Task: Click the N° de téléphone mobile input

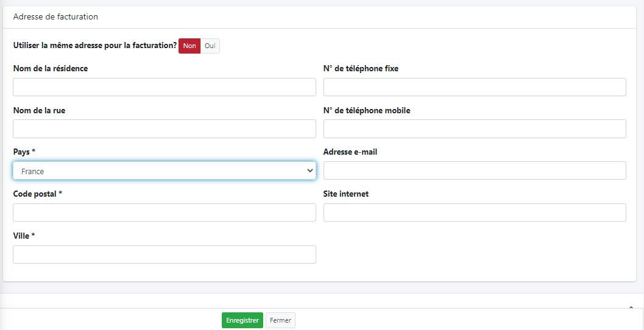Action: coord(474,129)
